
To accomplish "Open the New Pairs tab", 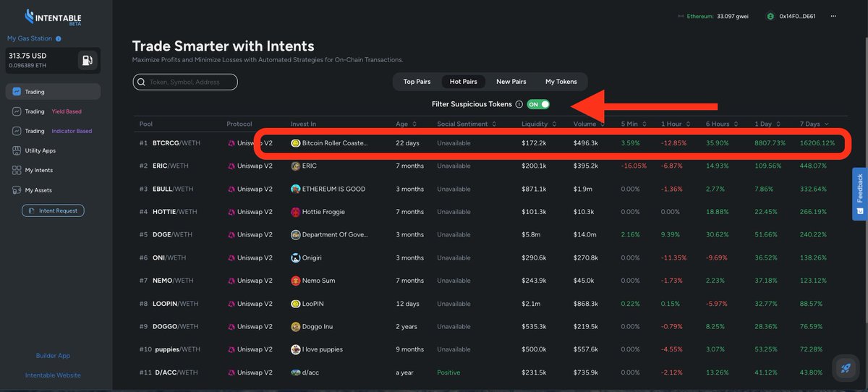I will point(511,82).
